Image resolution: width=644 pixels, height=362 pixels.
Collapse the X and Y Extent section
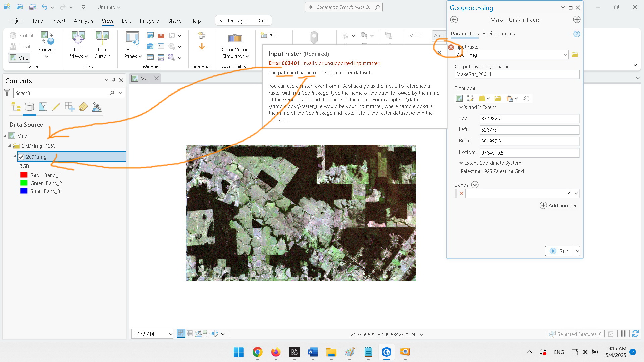pos(461,107)
